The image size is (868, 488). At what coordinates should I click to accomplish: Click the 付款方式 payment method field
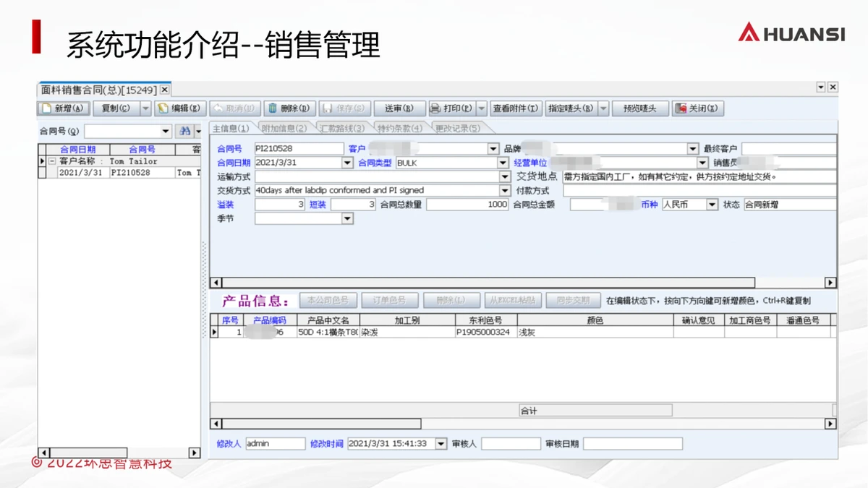click(x=699, y=190)
